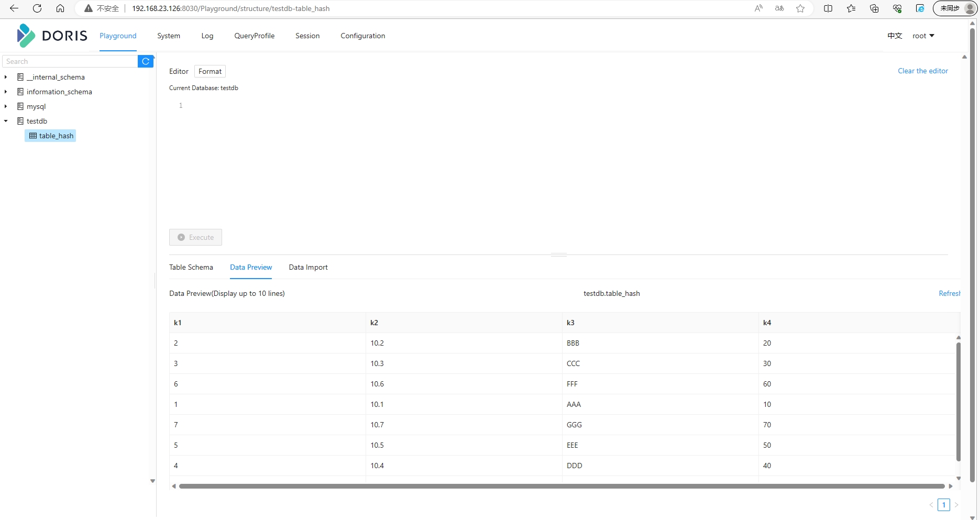
Task: Click the browser back arrow
Action: [14, 8]
